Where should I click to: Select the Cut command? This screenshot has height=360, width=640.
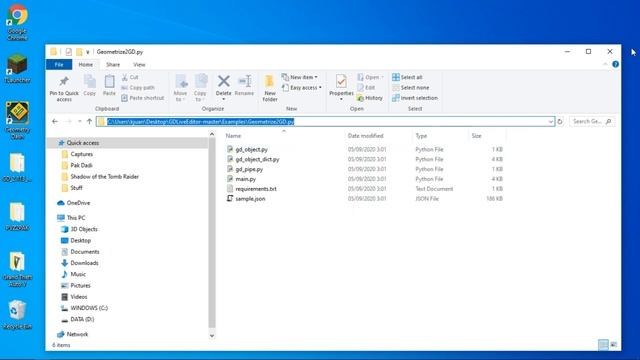130,77
